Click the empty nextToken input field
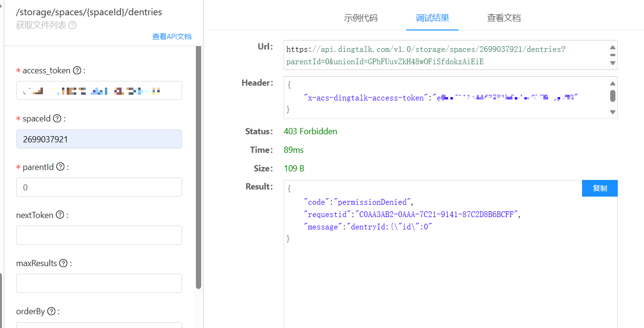The image size is (644, 328). coord(99,235)
